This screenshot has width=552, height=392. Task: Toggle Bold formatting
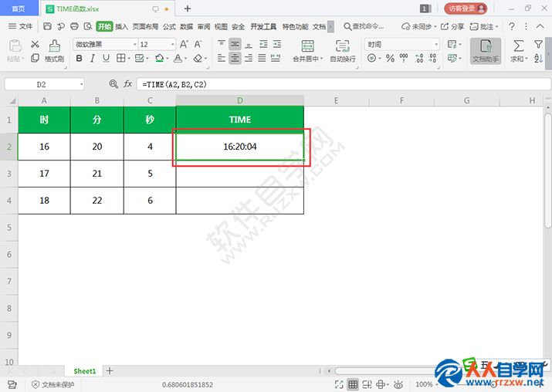click(80, 59)
